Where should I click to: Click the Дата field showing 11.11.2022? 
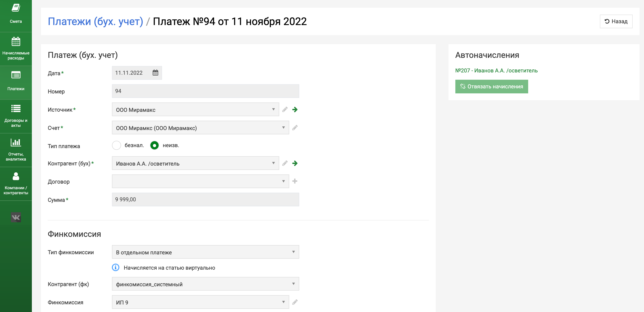(x=137, y=73)
